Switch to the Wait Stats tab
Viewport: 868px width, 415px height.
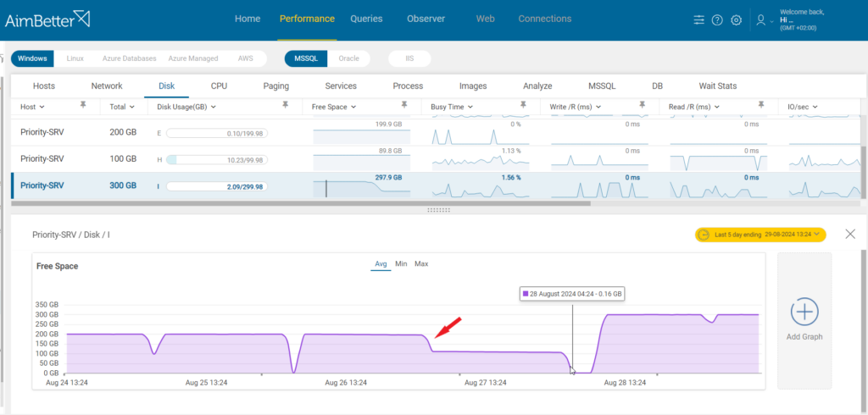point(717,86)
